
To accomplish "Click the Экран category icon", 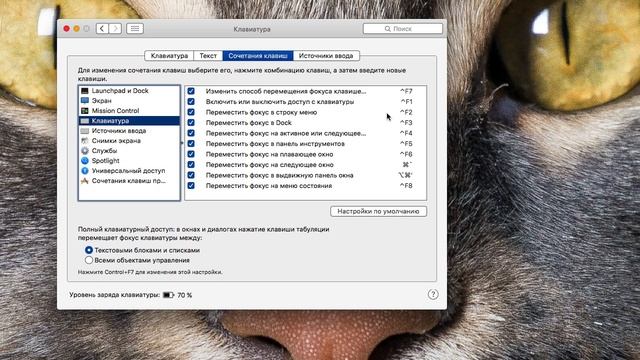I will click(x=84, y=100).
